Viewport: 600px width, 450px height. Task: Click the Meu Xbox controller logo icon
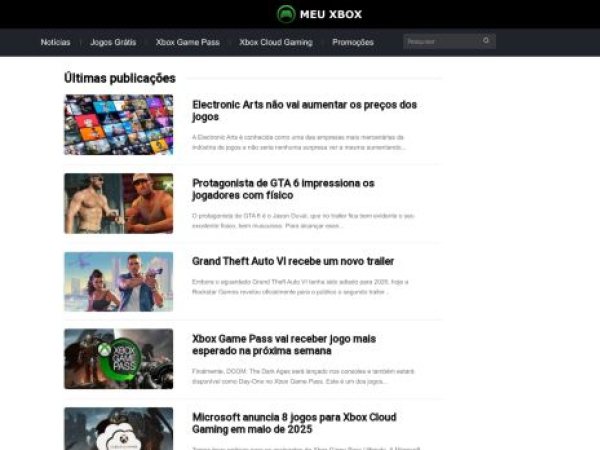tap(286, 14)
